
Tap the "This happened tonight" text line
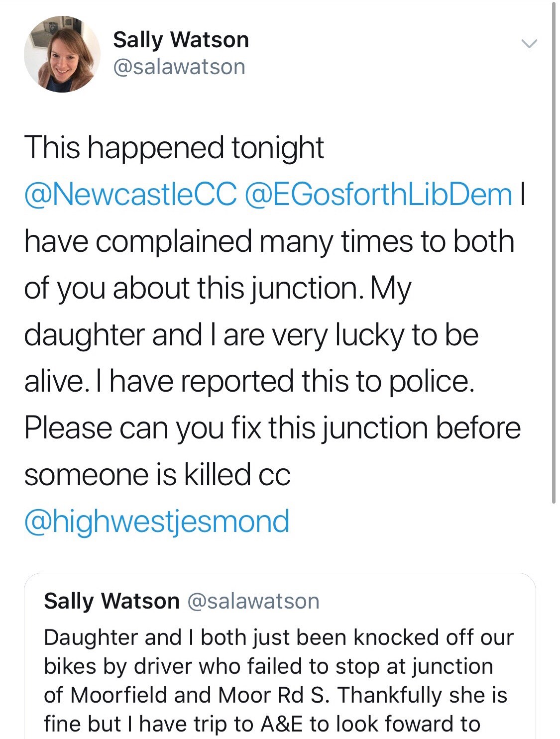[x=174, y=148]
